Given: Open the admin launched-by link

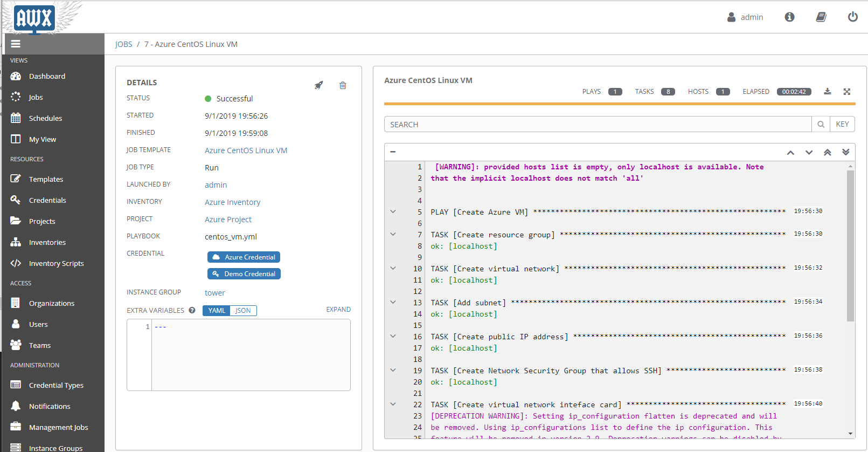Looking at the screenshot, I should pyautogui.click(x=216, y=185).
